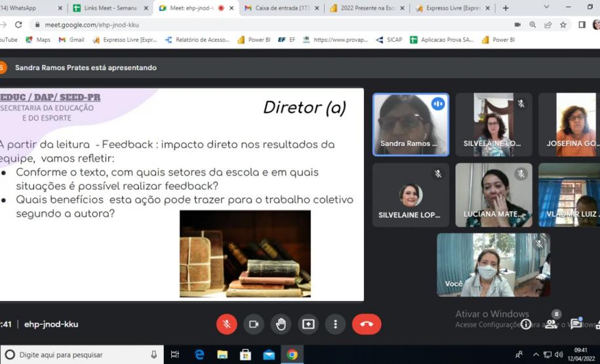Raise hand using the hand icon
Image resolution: width=600 pixels, height=364 pixels.
(x=281, y=324)
